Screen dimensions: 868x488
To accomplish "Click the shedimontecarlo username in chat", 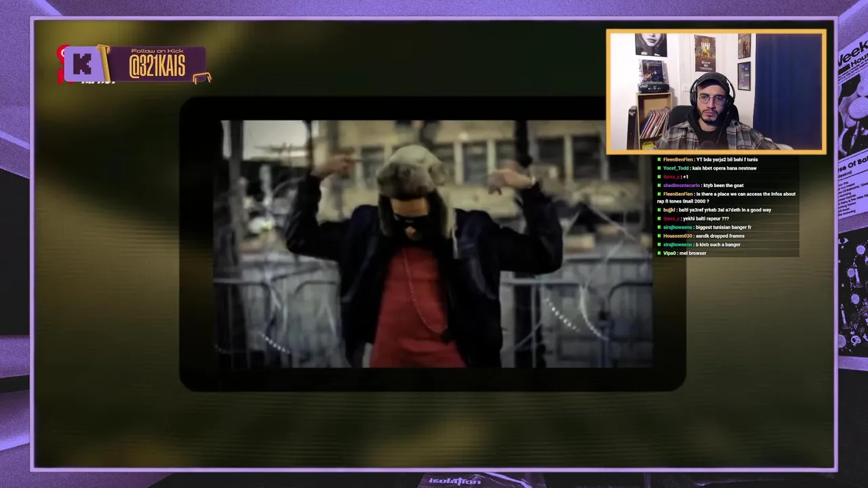I will point(681,185).
